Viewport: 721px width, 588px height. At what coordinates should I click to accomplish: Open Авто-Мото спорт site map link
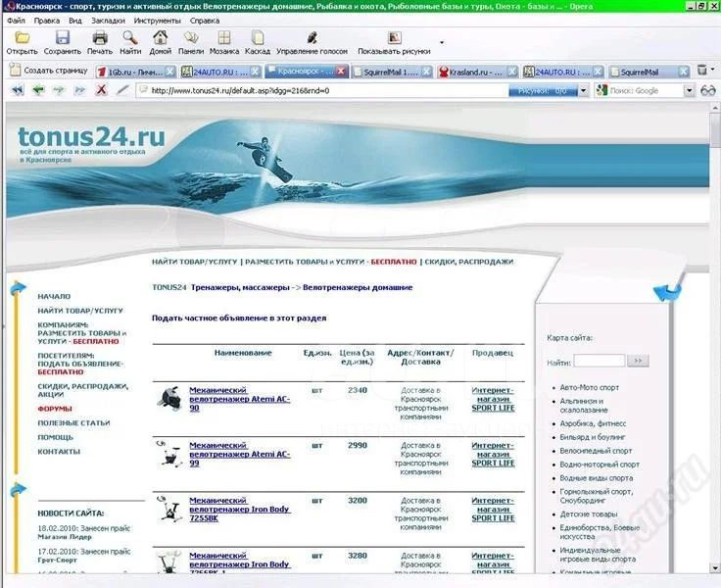coord(589,387)
